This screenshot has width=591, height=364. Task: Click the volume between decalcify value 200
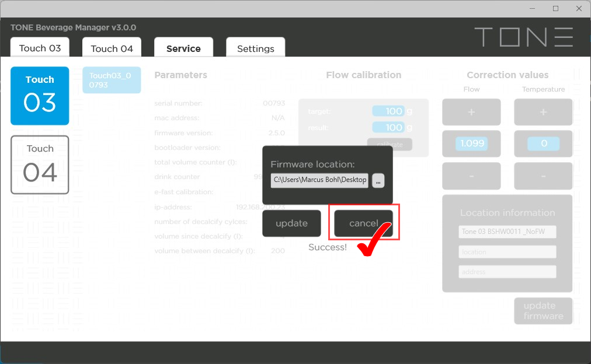point(278,251)
